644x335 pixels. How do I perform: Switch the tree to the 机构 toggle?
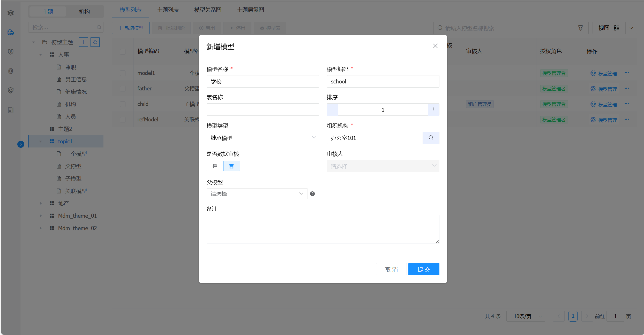(x=84, y=12)
